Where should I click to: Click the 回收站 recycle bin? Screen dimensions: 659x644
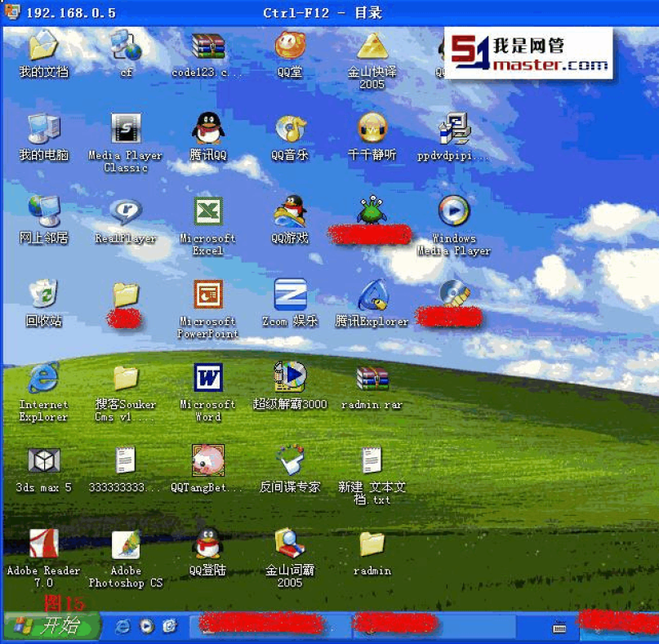[x=43, y=295]
